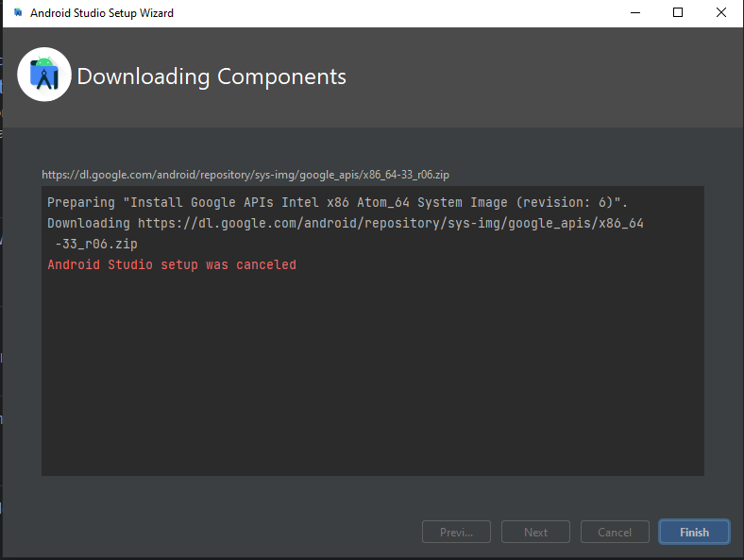Close the Setup Wizard window
Image resolution: width=744 pixels, height=560 pixels.
tap(721, 13)
